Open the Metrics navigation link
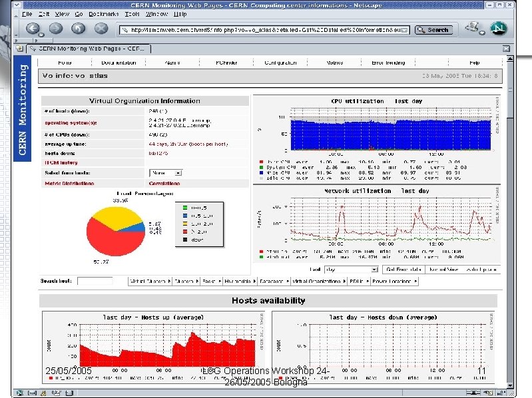This screenshot has height=398, width=532. (x=334, y=63)
